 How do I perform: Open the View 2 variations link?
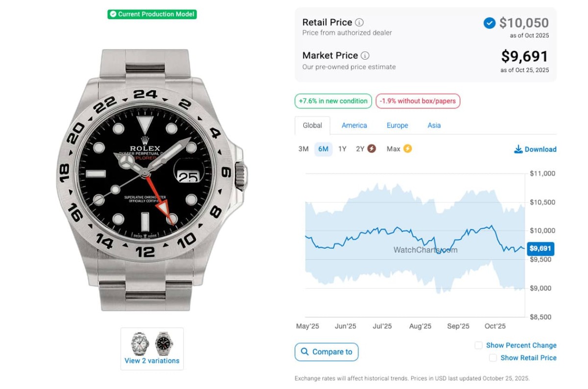pos(152,361)
